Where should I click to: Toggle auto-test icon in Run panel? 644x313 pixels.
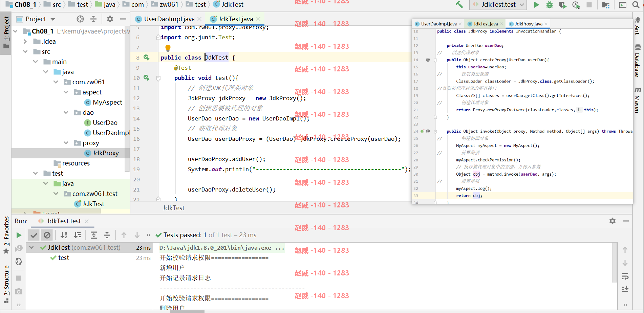click(19, 261)
